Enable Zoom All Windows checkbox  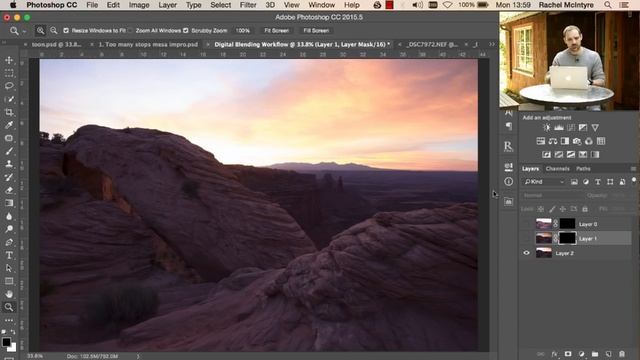coord(131,31)
